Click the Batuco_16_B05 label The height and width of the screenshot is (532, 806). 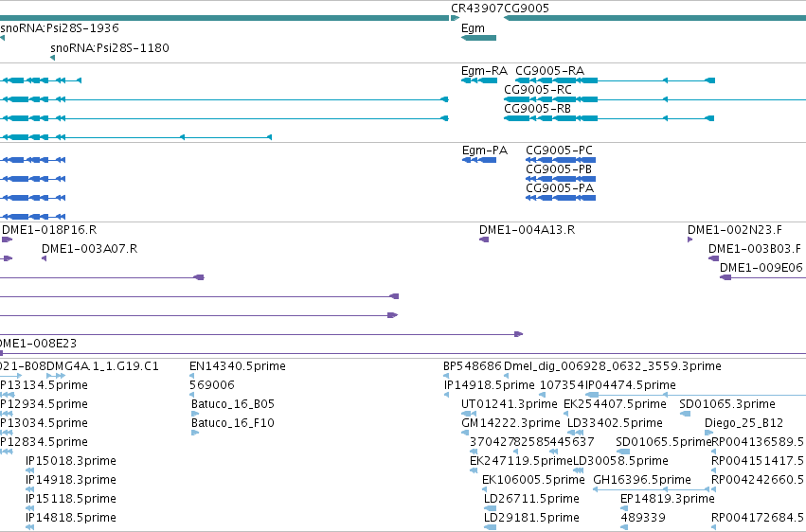[232, 403]
